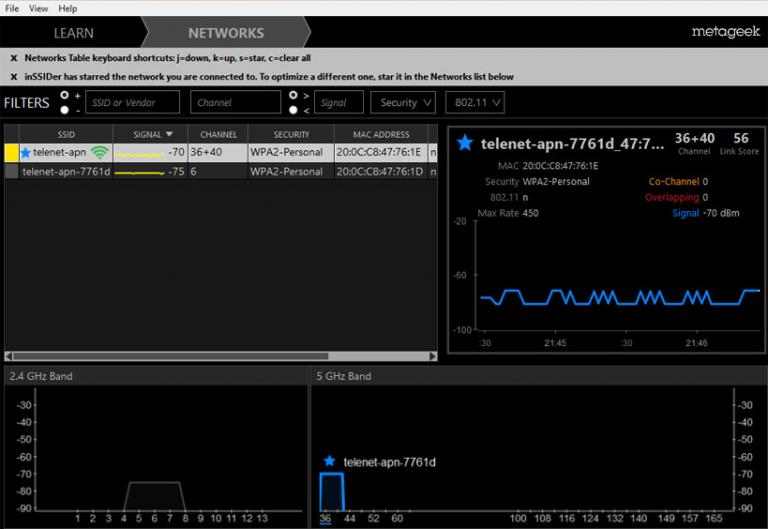The height and width of the screenshot is (529, 768).
Task: Close the starred-network notice using its X
Action: (x=14, y=76)
